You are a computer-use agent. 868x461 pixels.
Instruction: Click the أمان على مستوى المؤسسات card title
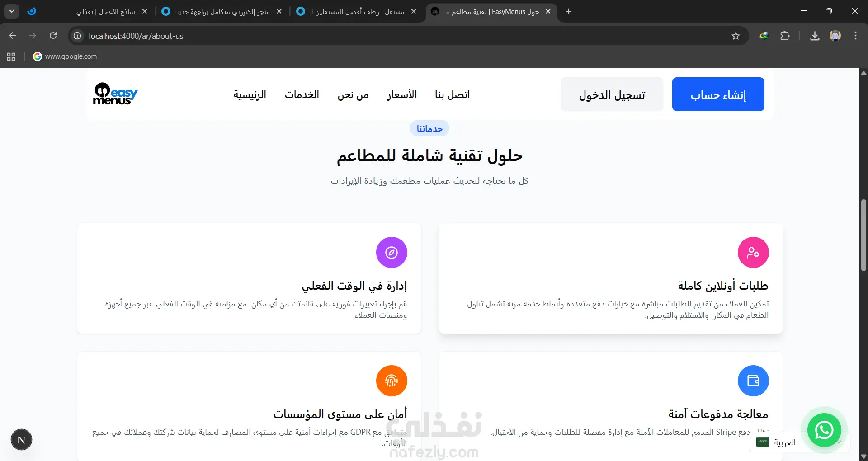pyautogui.click(x=340, y=414)
